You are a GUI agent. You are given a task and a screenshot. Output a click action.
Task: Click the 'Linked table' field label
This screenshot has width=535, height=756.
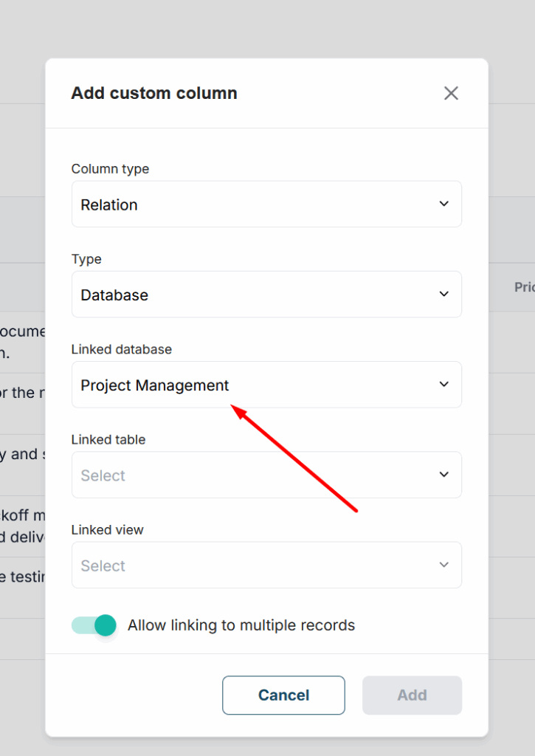coord(108,439)
